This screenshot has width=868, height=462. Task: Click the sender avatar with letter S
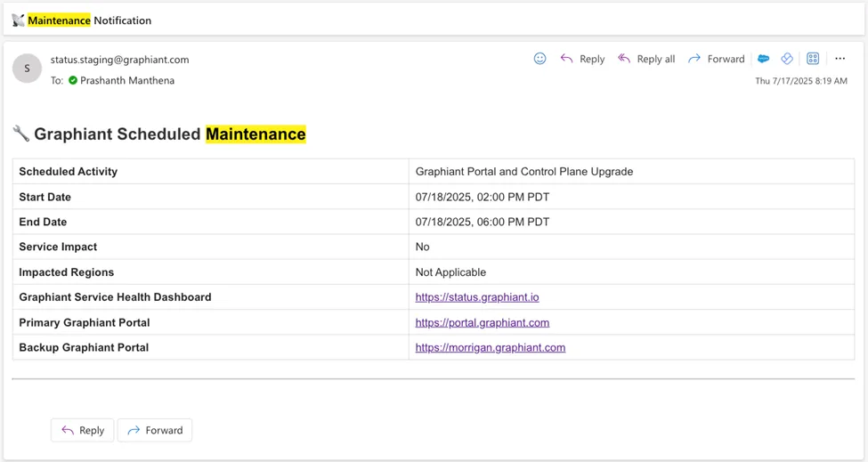click(x=27, y=69)
